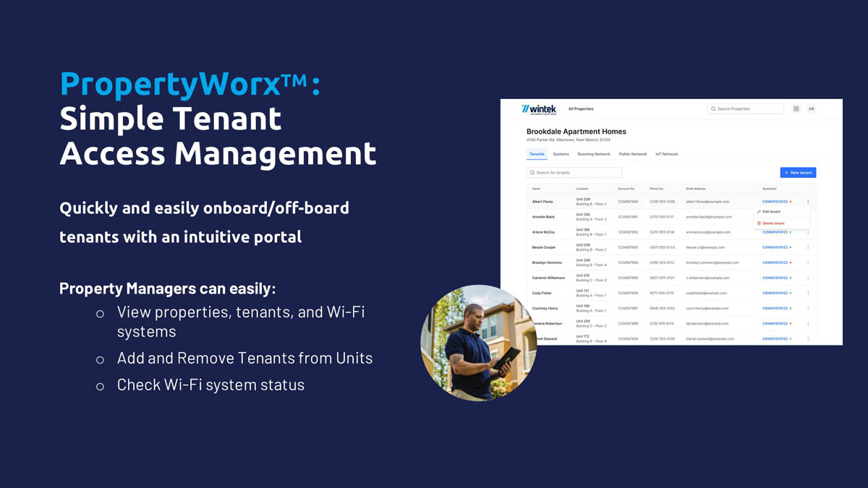The image size is (868, 488).
Task: Click the address 4140 Parker Rd. Allentown
Action: pos(568,140)
